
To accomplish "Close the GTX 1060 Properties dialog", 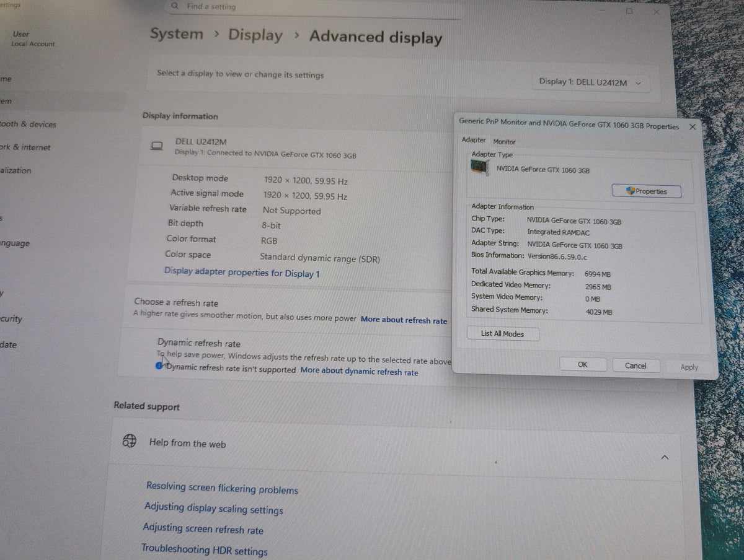I will 693,126.
